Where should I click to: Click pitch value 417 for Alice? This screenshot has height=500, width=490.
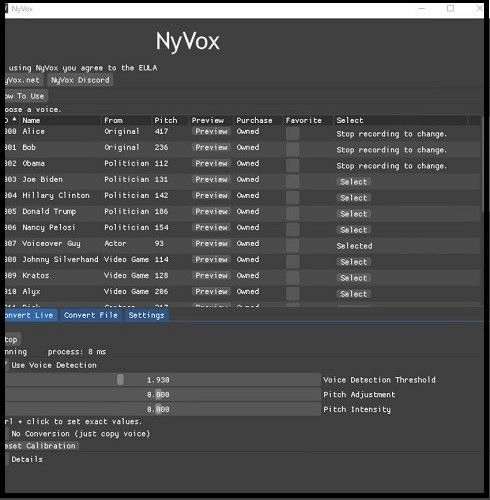click(x=161, y=131)
